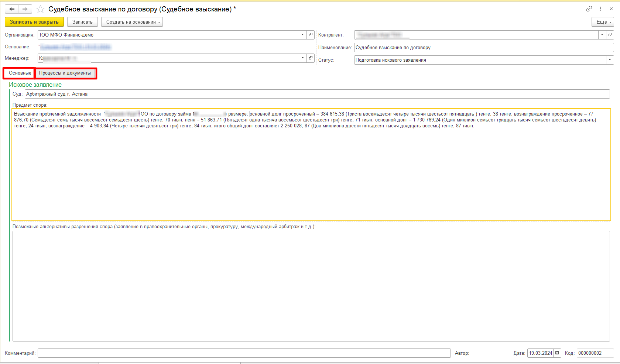Open the Организация record with the open icon

coord(311,35)
